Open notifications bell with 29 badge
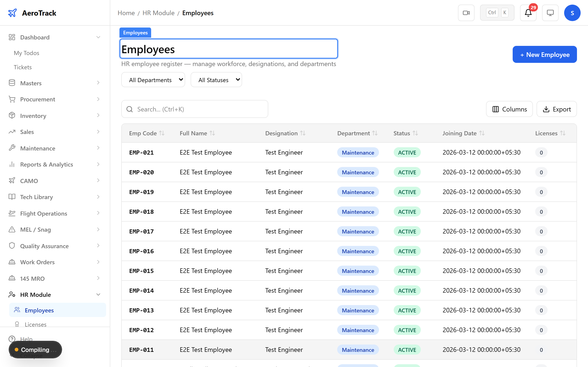Viewport: 588px width, 367px height. [x=528, y=13]
